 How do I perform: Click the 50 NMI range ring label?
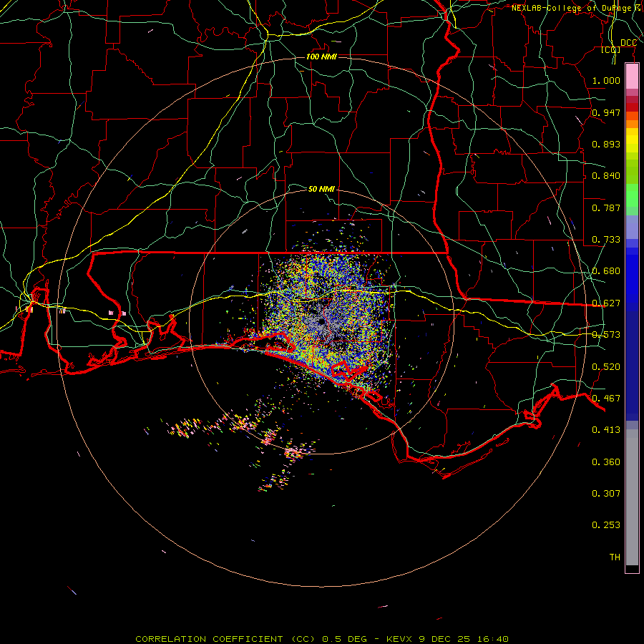click(321, 189)
